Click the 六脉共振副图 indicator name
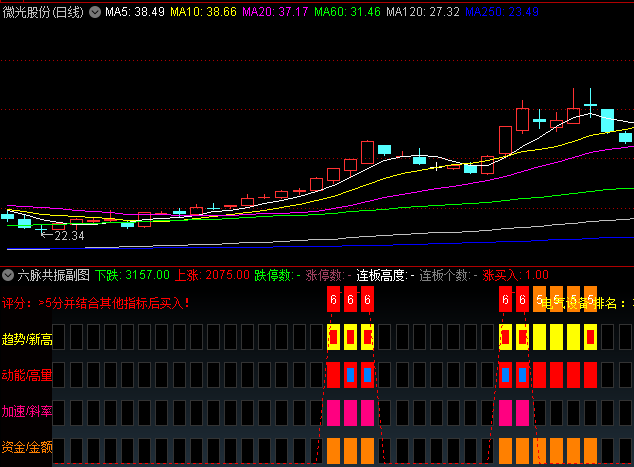The width and height of the screenshot is (634, 467). [x=53, y=275]
